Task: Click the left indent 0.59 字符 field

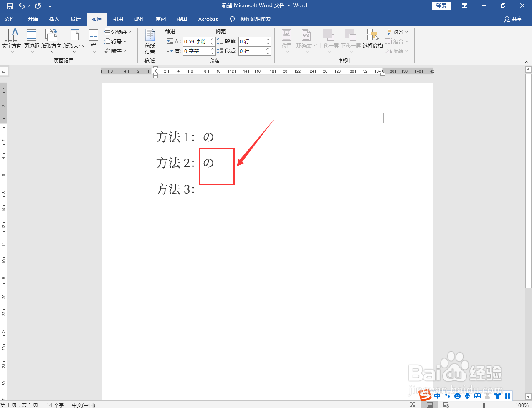Action: pos(196,41)
